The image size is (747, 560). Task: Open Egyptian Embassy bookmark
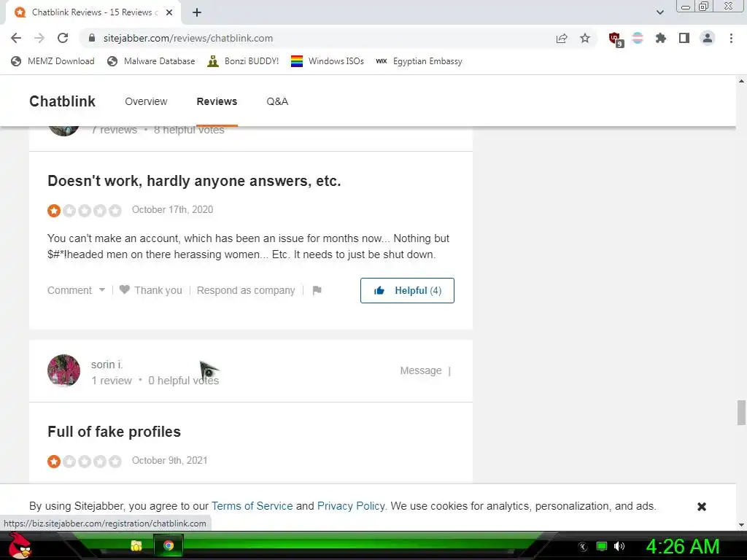click(419, 61)
